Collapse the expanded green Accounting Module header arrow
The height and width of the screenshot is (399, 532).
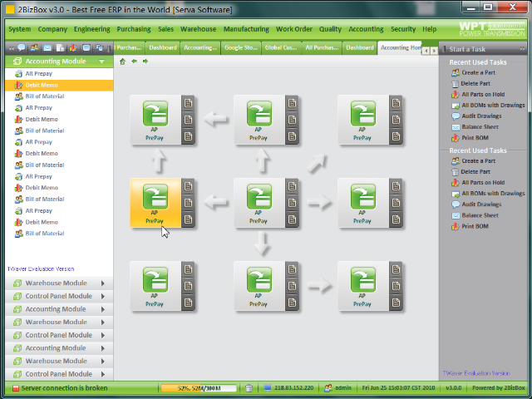pos(101,62)
